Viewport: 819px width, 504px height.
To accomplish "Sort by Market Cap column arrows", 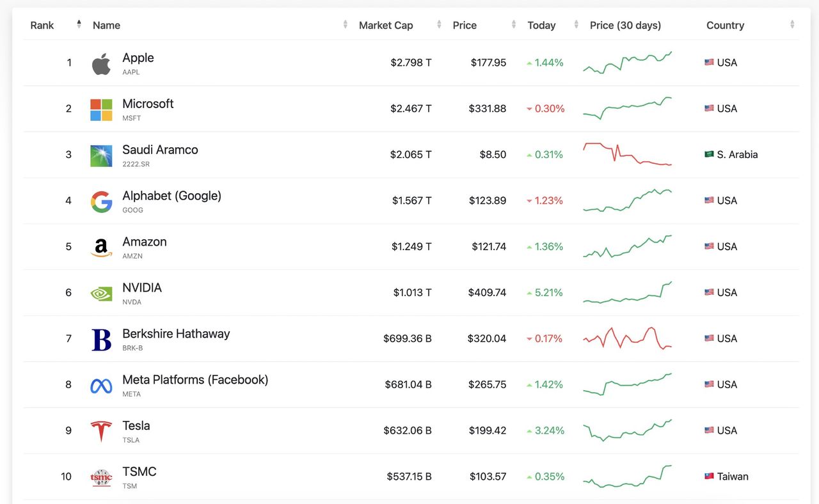I will (439, 25).
